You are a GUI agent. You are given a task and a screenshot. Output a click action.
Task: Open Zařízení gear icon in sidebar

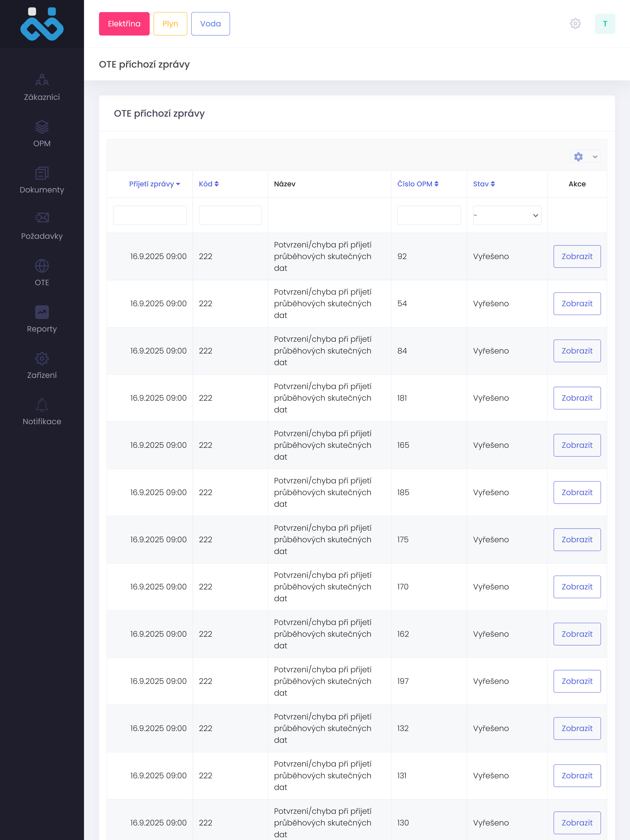pyautogui.click(x=42, y=358)
